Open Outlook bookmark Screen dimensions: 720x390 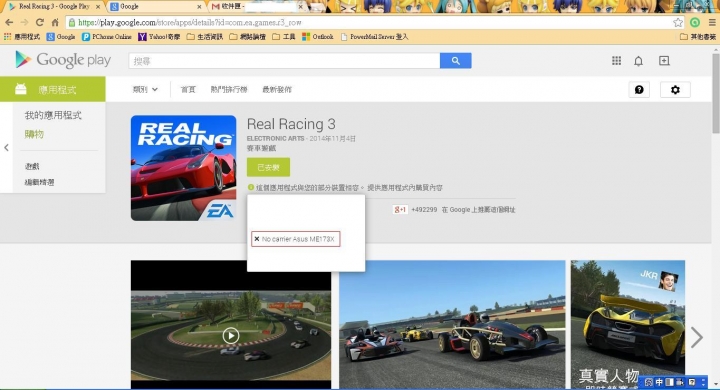click(x=318, y=37)
